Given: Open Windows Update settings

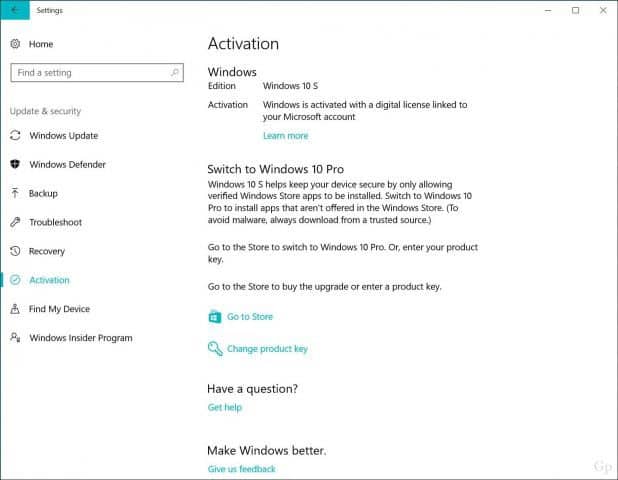Looking at the screenshot, I should tap(63, 136).
